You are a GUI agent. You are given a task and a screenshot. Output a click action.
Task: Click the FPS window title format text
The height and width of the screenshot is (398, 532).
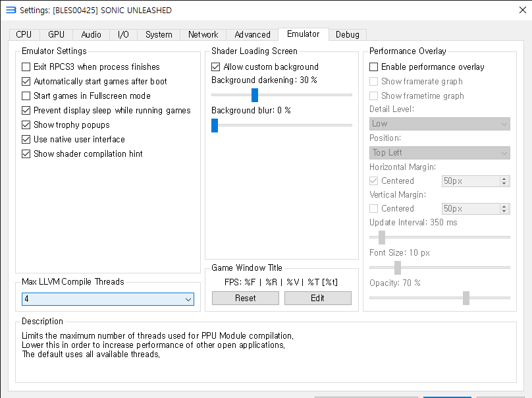click(281, 282)
